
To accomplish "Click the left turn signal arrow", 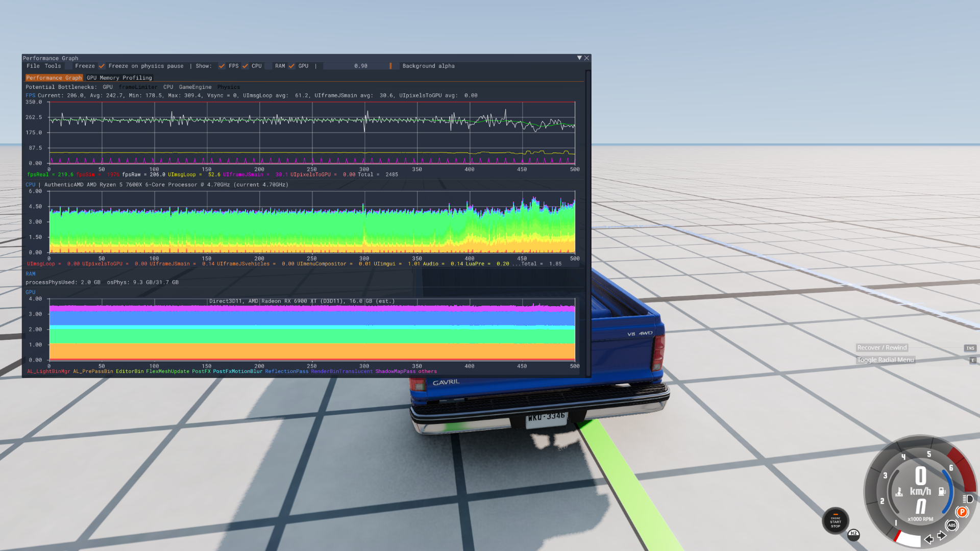I will click(929, 539).
